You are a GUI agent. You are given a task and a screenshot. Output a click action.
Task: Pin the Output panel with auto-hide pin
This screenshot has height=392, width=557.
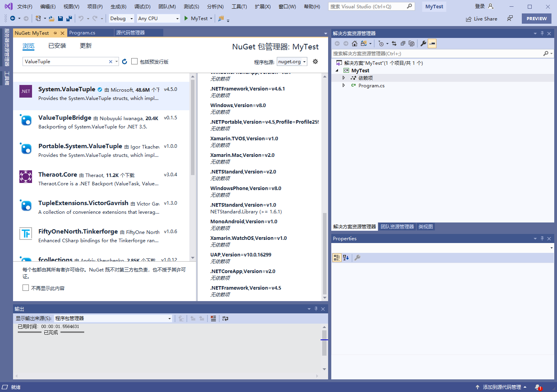[x=316, y=309]
